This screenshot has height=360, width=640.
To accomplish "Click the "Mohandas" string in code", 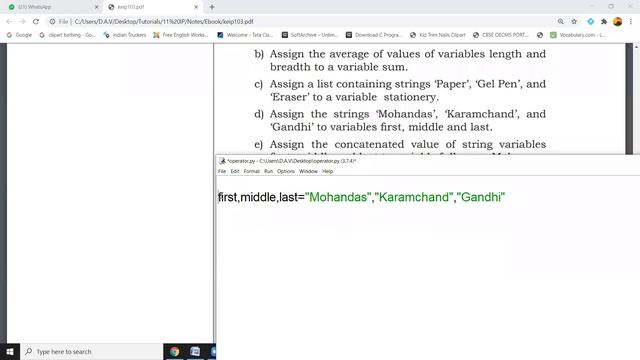I will [338, 197].
